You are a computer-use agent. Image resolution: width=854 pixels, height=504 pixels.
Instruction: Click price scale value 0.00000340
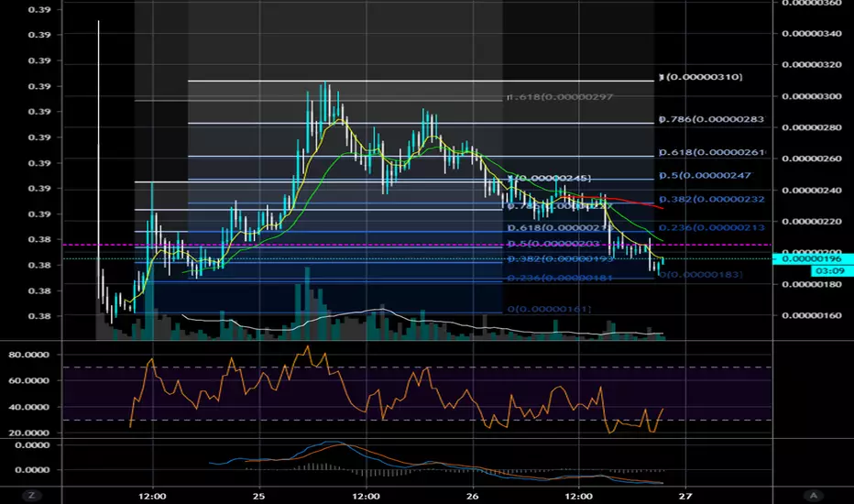click(x=812, y=34)
